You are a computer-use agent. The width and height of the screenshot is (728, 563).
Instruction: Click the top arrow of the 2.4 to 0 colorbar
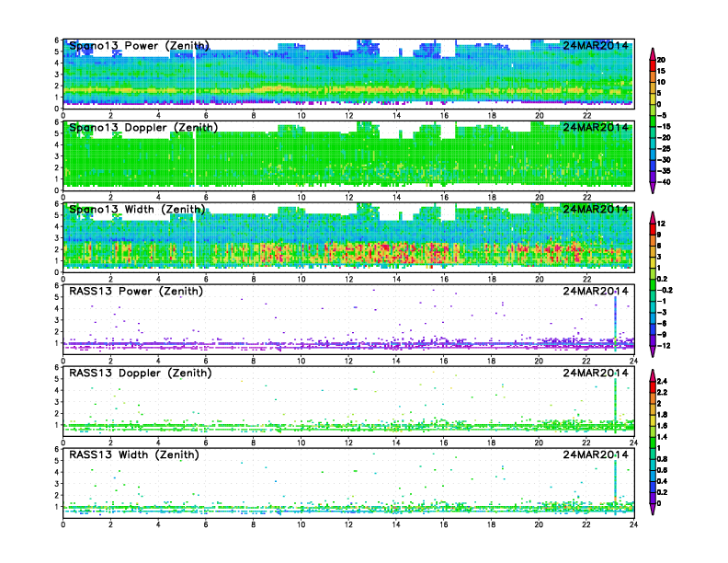tap(653, 374)
